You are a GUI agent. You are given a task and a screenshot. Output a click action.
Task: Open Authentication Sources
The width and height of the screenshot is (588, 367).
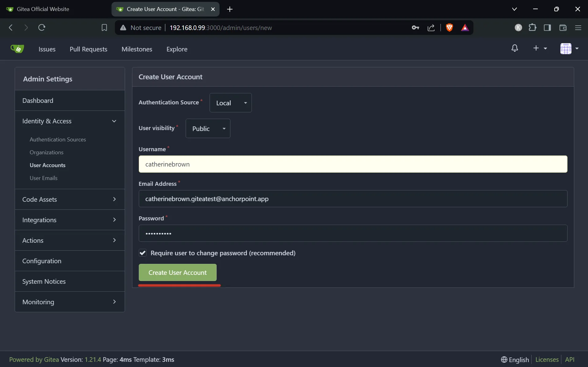pyautogui.click(x=58, y=139)
